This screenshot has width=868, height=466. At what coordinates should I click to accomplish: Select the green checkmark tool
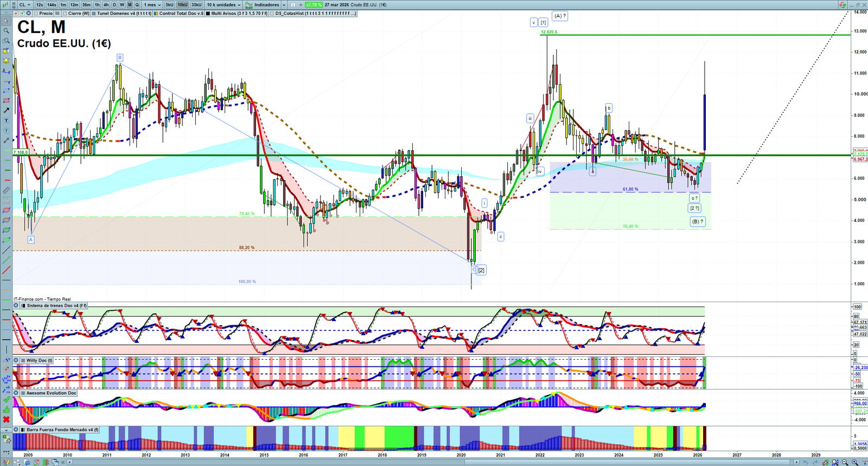(x=6, y=400)
